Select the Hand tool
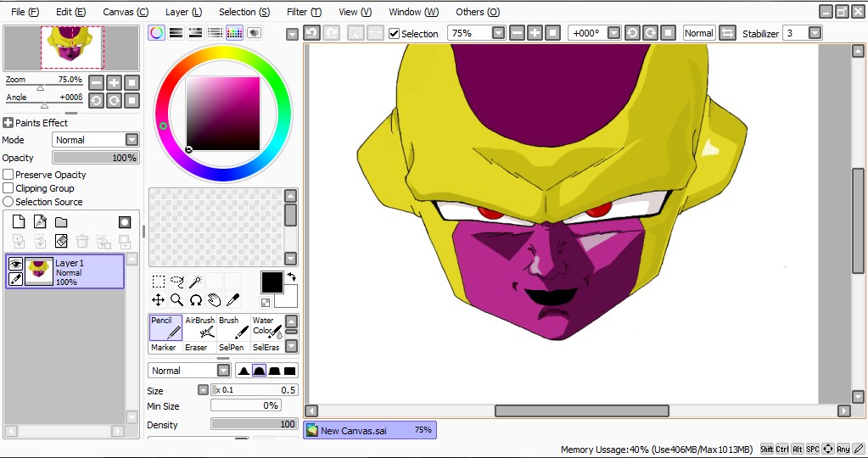Viewport: 868px width, 458px height. click(x=214, y=299)
